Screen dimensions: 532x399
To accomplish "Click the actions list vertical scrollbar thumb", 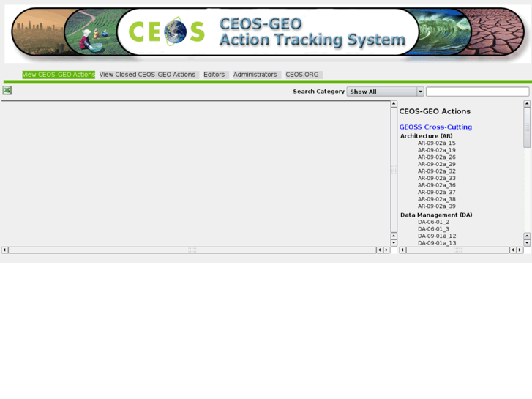I will tap(527, 127).
